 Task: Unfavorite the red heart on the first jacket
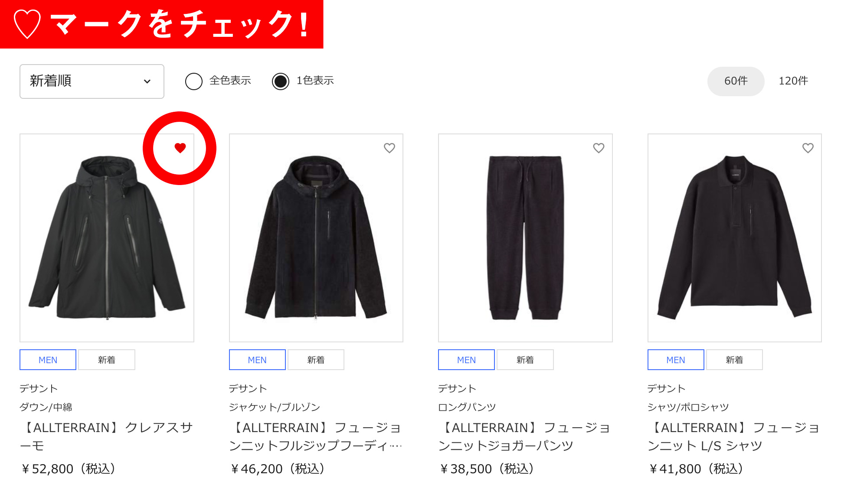(x=180, y=148)
